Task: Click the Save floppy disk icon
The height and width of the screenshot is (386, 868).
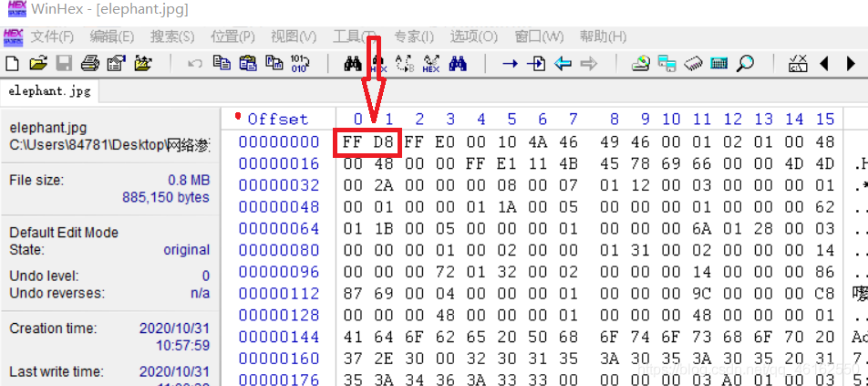Action: (x=64, y=63)
